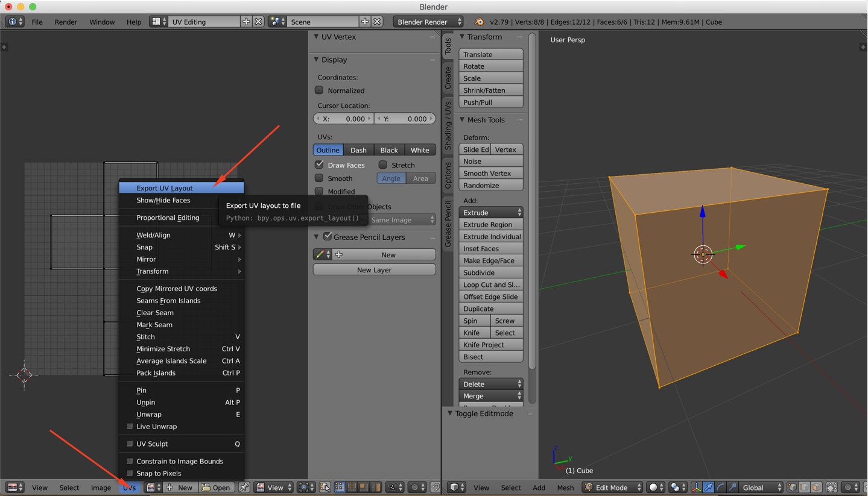Click the scene browse icon
Image resolution: width=868 pixels, height=496 pixels.
(x=277, y=22)
